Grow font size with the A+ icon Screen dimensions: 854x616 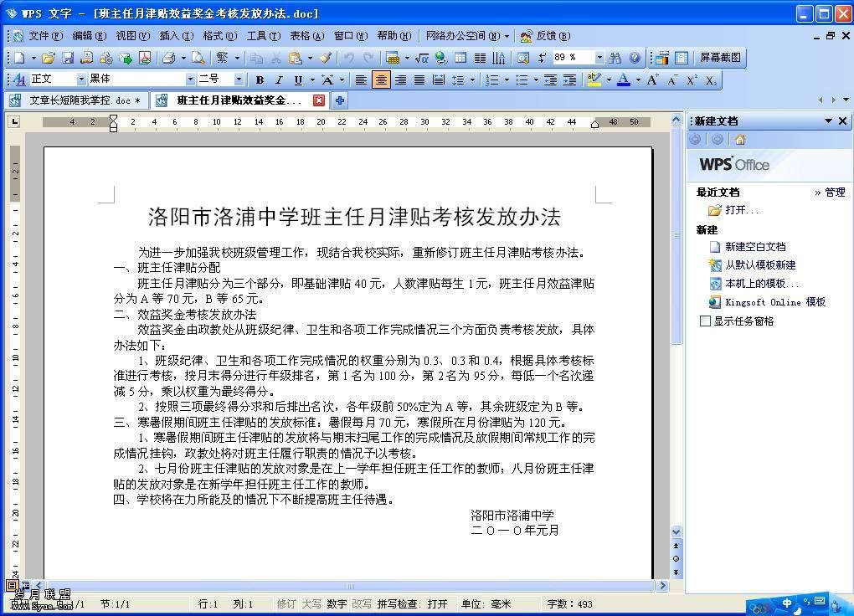(652, 80)
